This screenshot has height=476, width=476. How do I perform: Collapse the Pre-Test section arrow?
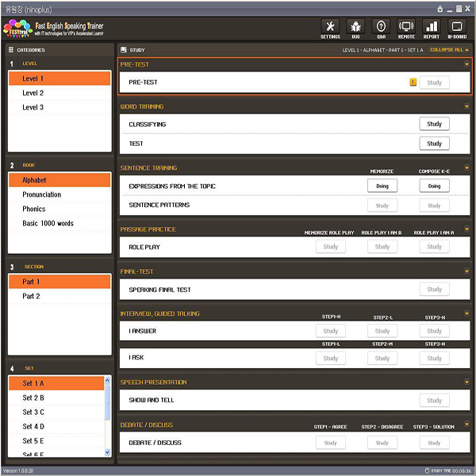[466, 64]
